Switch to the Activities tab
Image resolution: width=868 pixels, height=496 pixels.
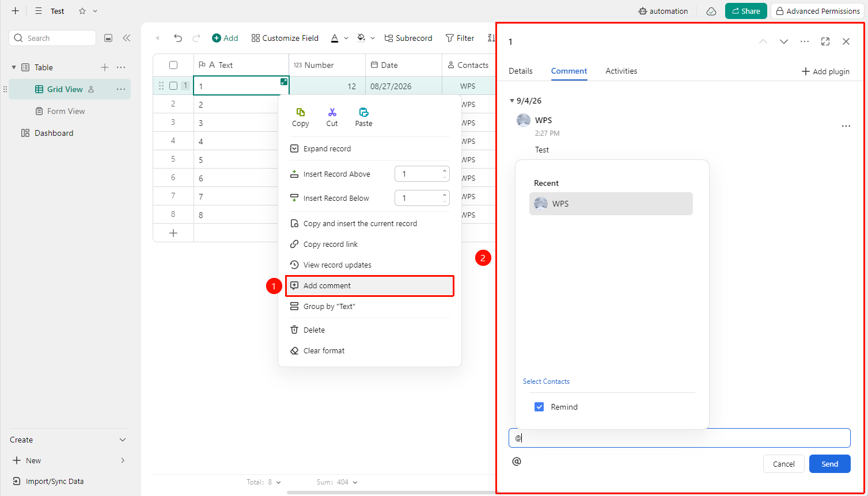coord(621,71)
